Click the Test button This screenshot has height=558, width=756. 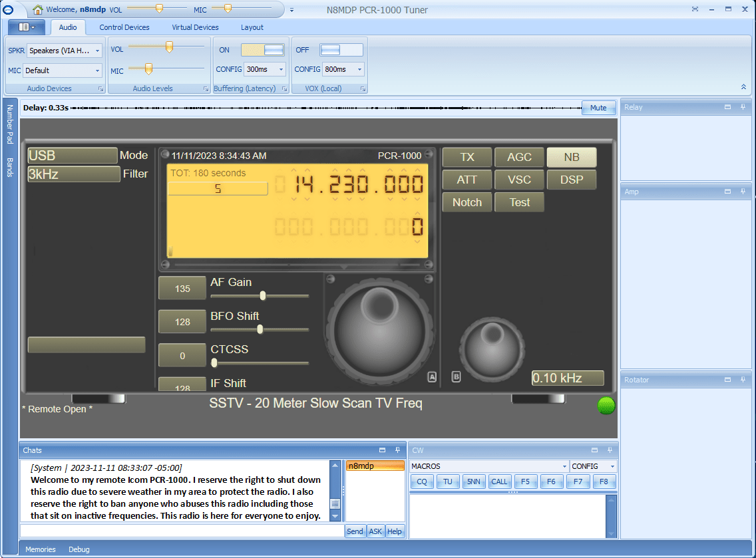click(519, 202)
